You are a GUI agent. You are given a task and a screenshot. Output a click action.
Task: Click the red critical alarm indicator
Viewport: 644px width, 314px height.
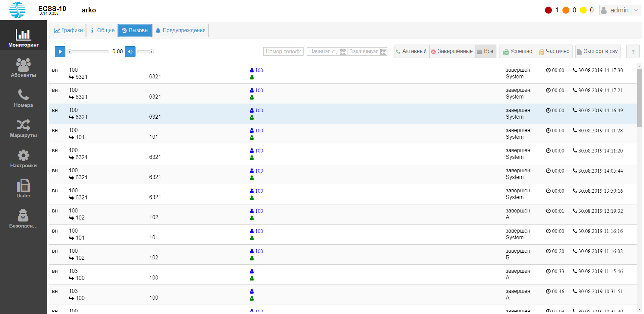pyautogui.click(x=548, y=10)
